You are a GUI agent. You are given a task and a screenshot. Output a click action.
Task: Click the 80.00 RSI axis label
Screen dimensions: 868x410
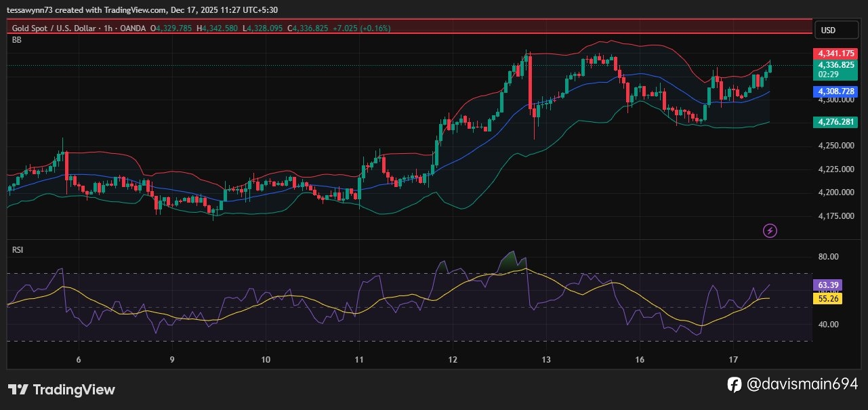coord(829,256)
